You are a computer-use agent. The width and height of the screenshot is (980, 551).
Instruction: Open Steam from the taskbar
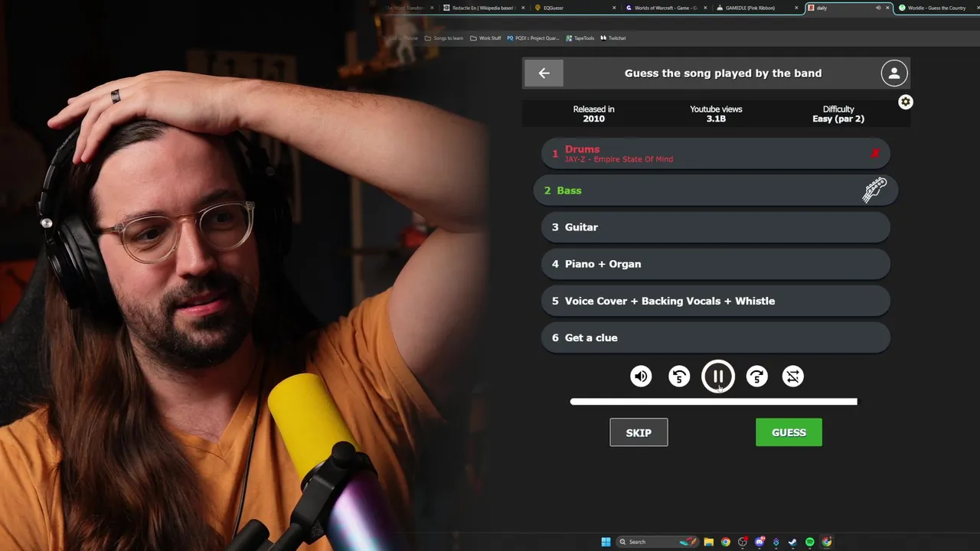click(793, 542)
